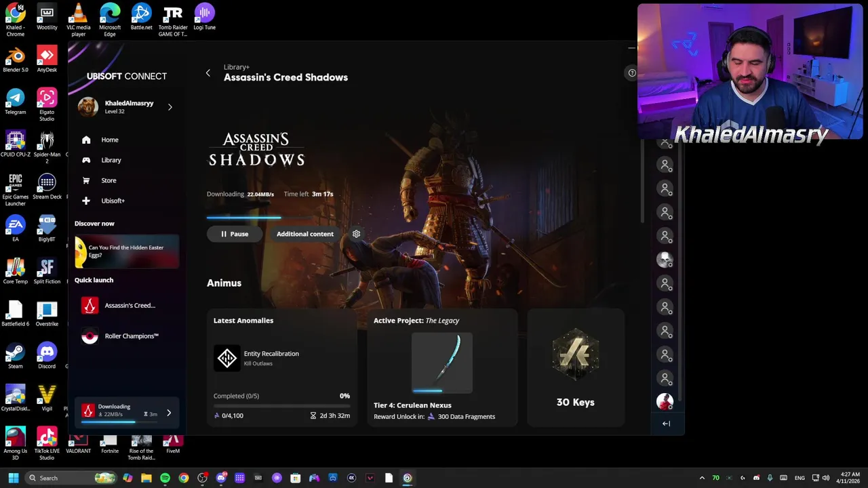Open the Entity Recalibration anomaly
Viewport: 868px width, 488px height.
coord(282,358)
